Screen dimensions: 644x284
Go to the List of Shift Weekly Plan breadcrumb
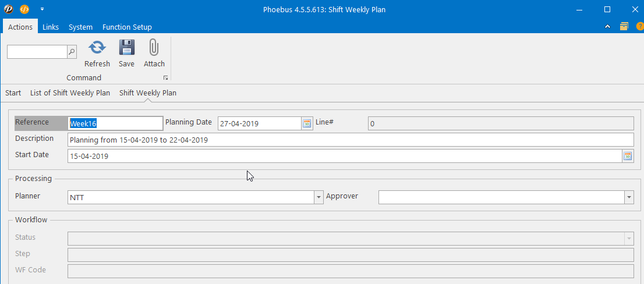[70, 93]
